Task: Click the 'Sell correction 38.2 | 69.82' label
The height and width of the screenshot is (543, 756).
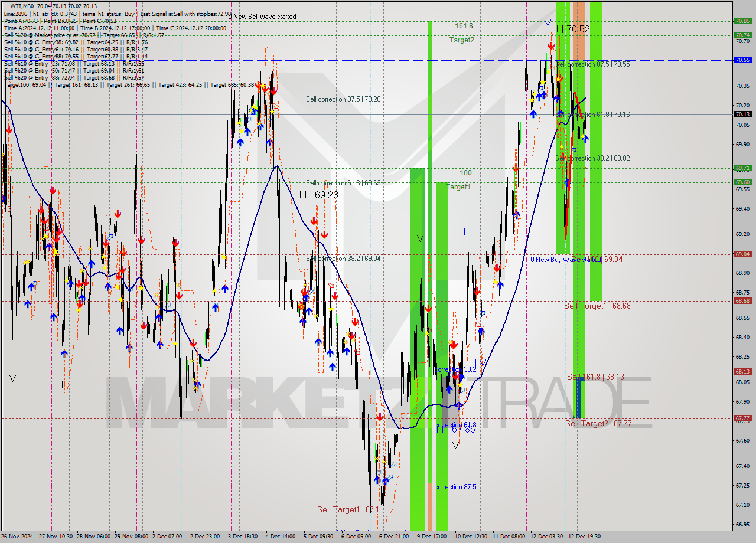Action: click(x=592, y=158)
